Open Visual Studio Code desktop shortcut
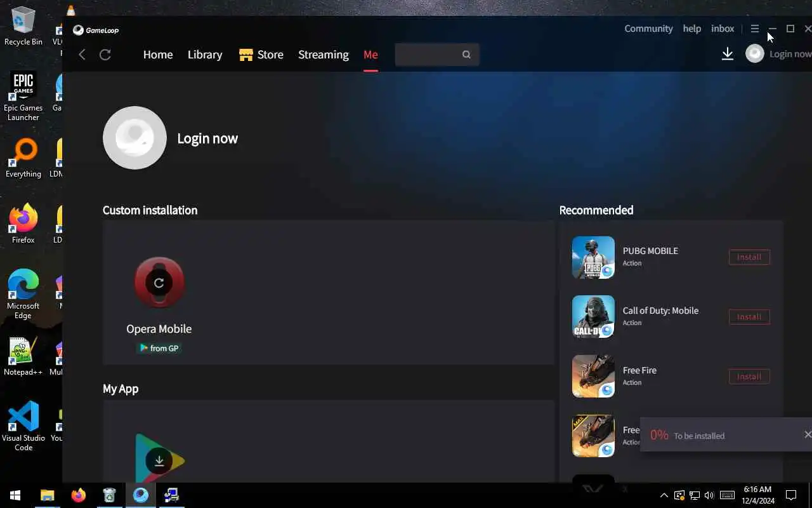The height and width of the screenshot is (508, 812). pos(23,427)
